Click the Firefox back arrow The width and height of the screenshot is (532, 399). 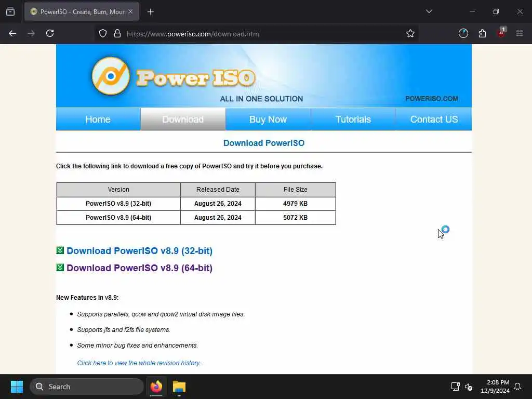[x=12, y=33]
